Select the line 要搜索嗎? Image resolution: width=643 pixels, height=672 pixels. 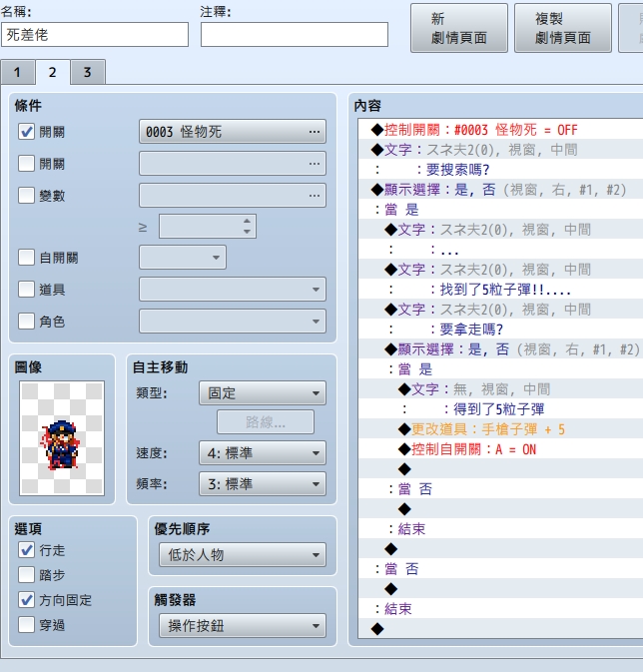500,170
